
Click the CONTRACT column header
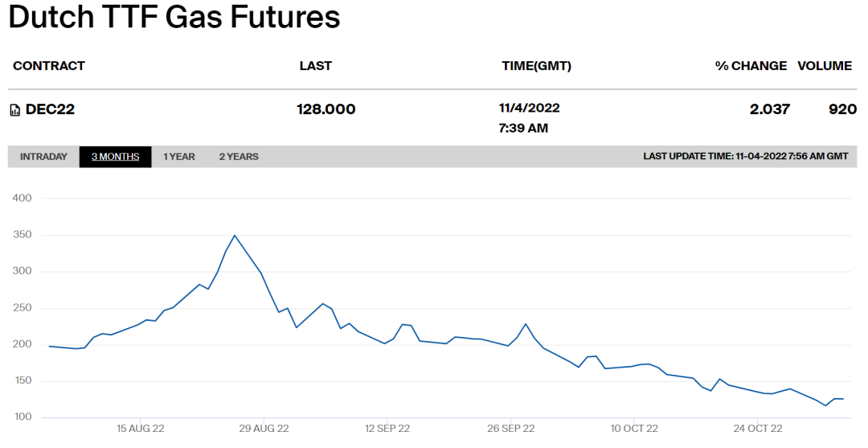pyautogui.click(x=49, y=66)
